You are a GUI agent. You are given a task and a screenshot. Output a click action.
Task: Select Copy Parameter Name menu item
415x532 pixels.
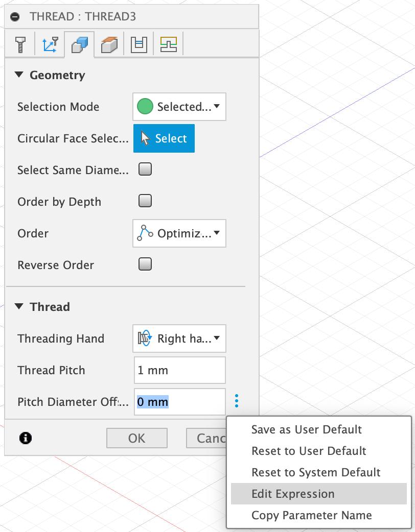point(318,515)
